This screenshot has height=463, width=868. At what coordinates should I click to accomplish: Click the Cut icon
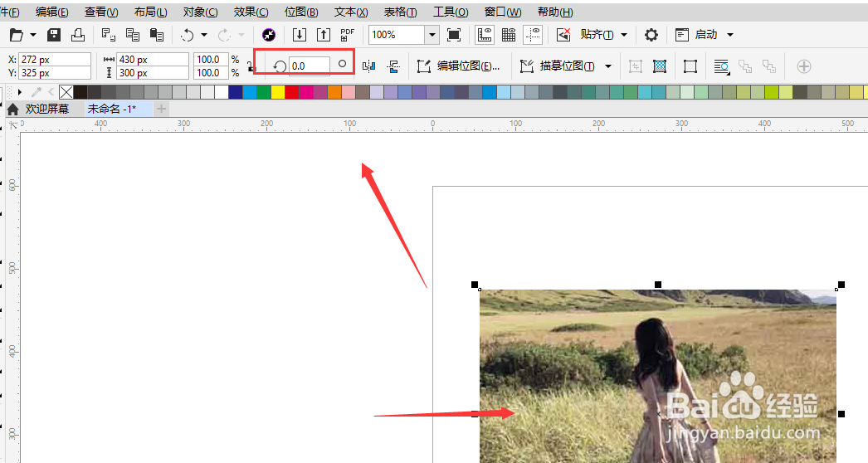coord(109,35)
